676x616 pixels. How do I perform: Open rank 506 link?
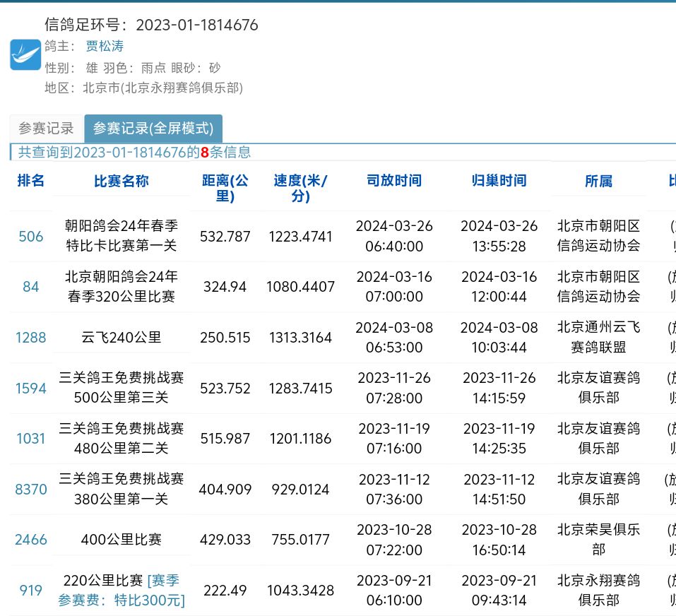point(31,237)
